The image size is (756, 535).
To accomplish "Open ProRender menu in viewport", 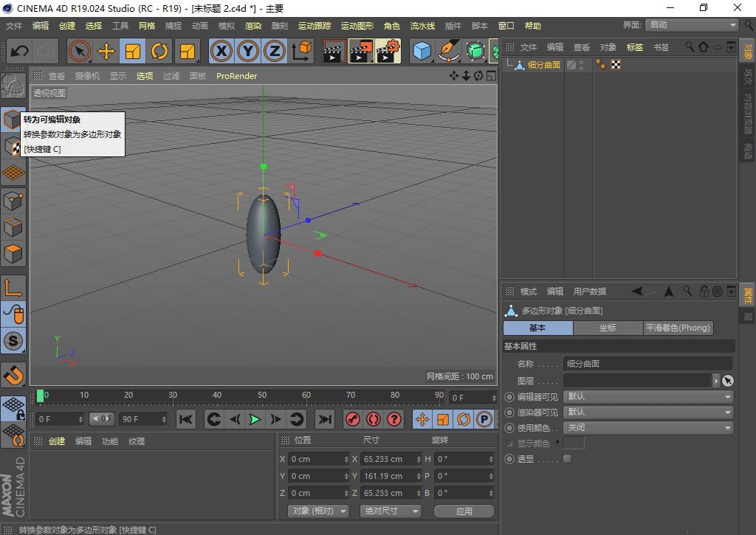I will 236,76.
